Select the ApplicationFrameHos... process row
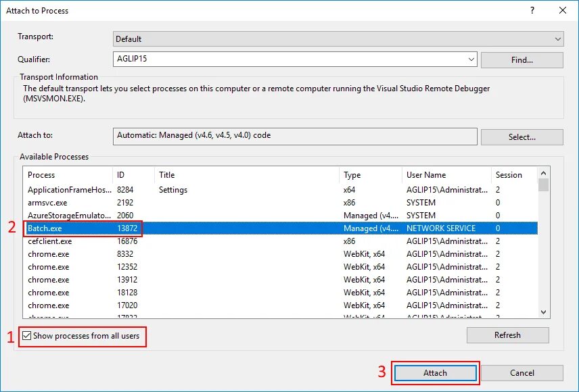The height and width of the screenshot is (392, 579). (280, 190)
